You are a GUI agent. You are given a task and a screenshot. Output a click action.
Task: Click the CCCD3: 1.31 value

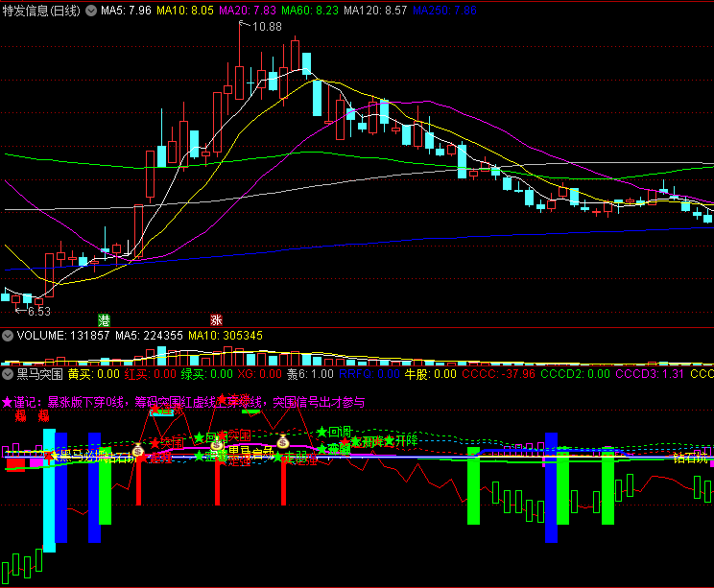click(x=650, y=374)
